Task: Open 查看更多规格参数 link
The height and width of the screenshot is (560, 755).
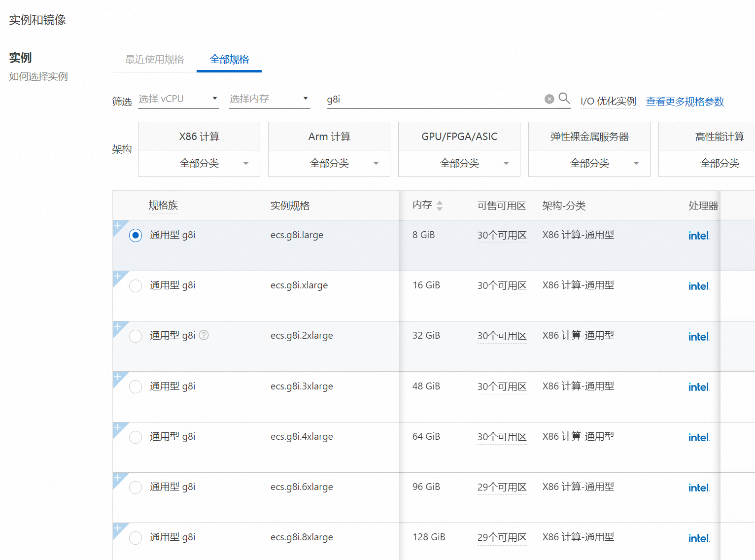Action: 685,102
